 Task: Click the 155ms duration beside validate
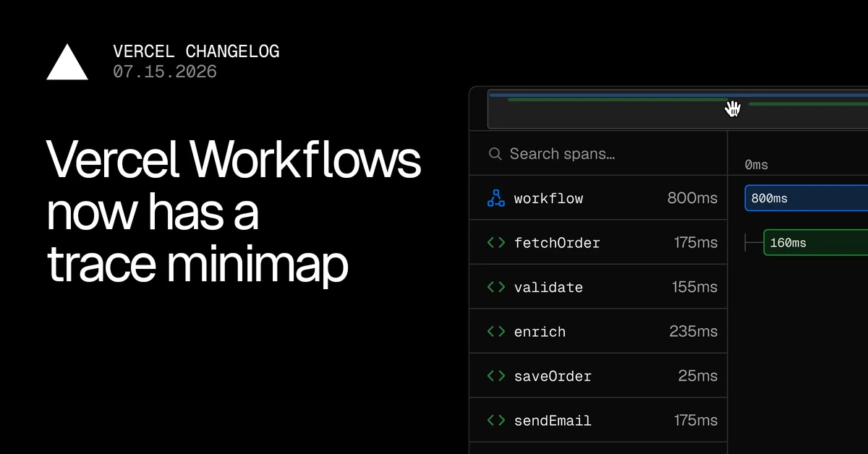[x=694, y=287]
